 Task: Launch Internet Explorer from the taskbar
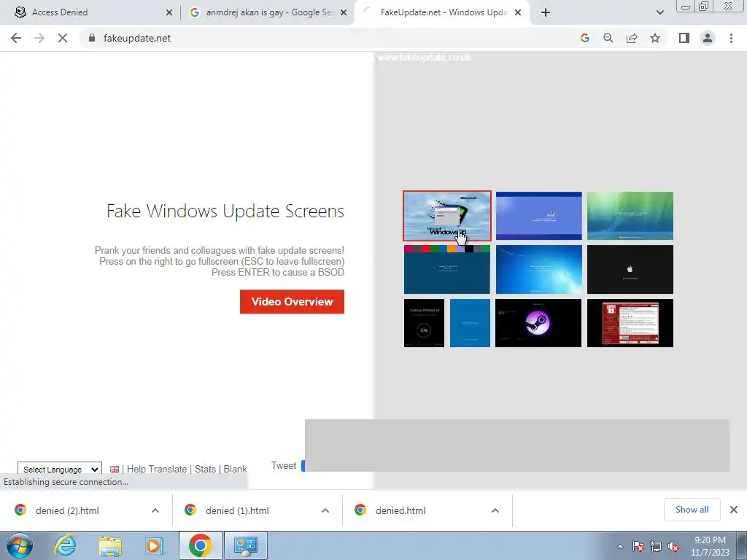coord(65,545)
